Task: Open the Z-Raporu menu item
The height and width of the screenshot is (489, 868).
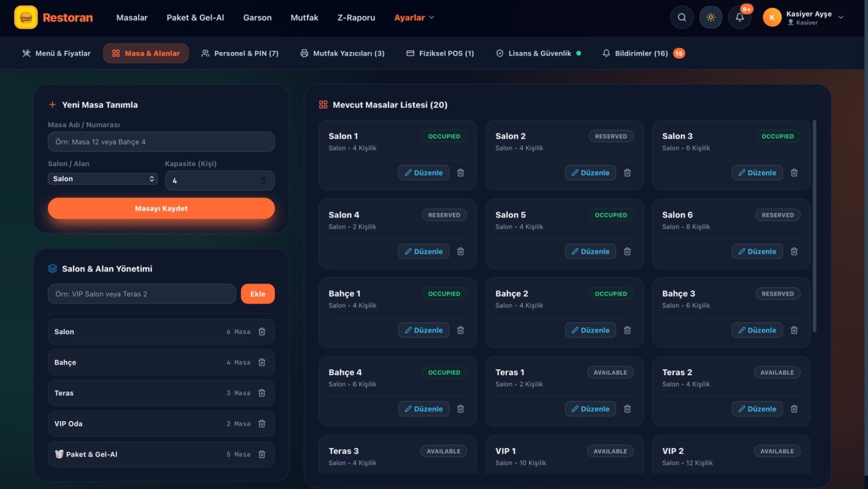Action: [x=356, y=17]
